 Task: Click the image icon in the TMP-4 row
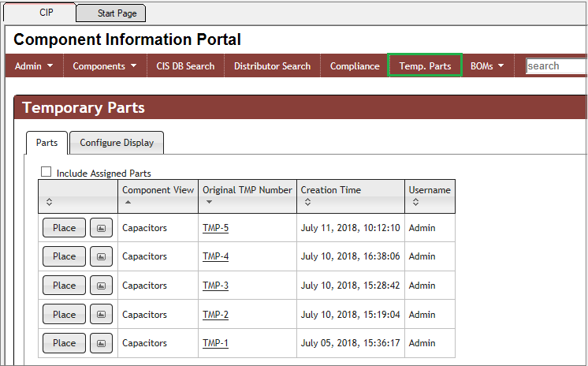pos(101,256)
